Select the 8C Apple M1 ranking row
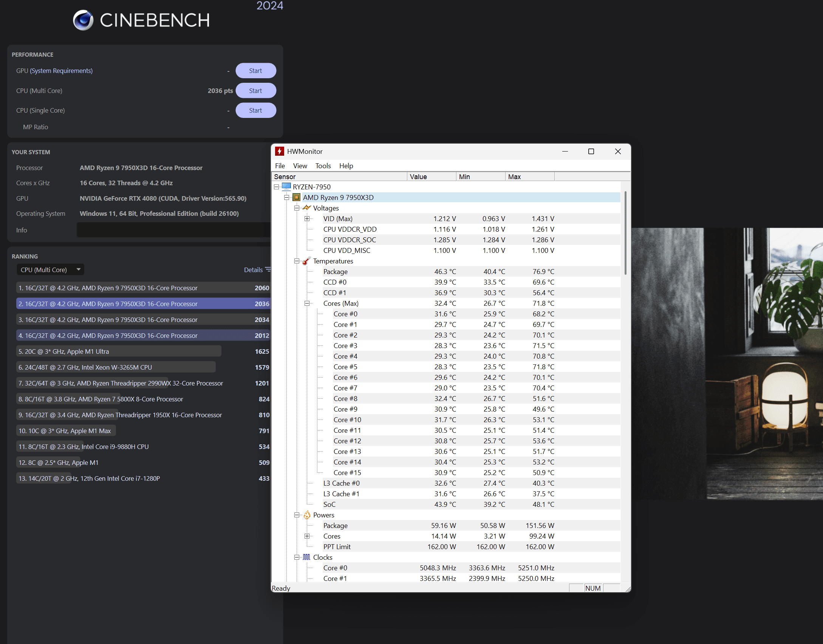This screenshot has height=644, width=823. (144, 463)
